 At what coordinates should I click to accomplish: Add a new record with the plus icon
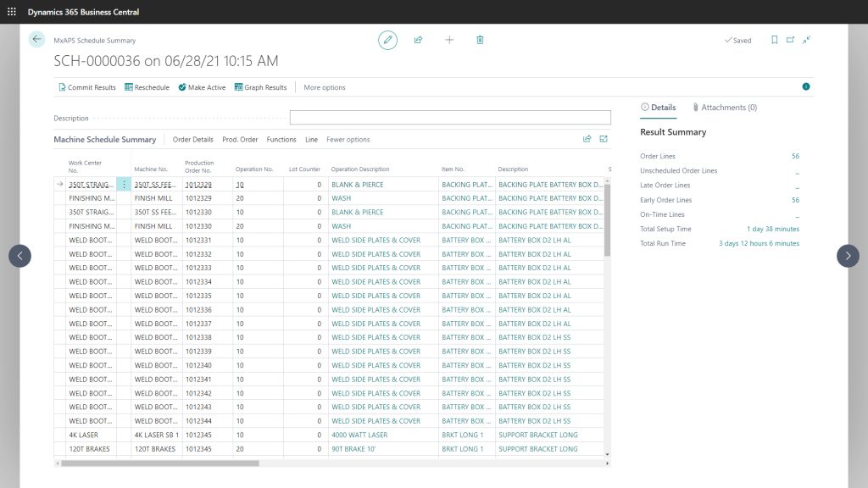(449, 40)
